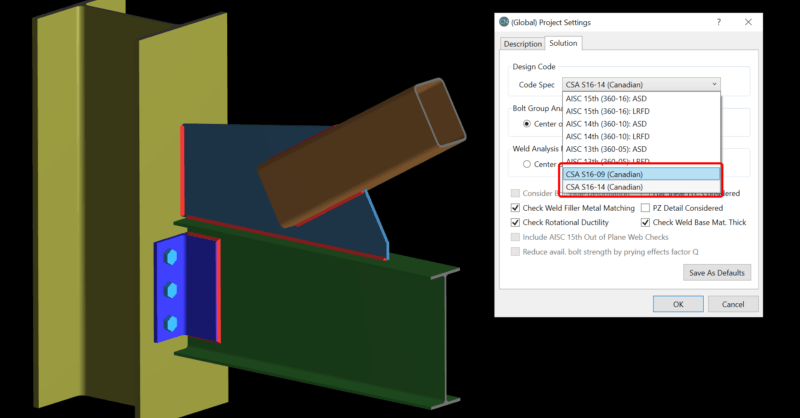The height and width of the screenshot is (418, 800).
Task: Switch to the Description tab
Action: (x=522, y=44)
